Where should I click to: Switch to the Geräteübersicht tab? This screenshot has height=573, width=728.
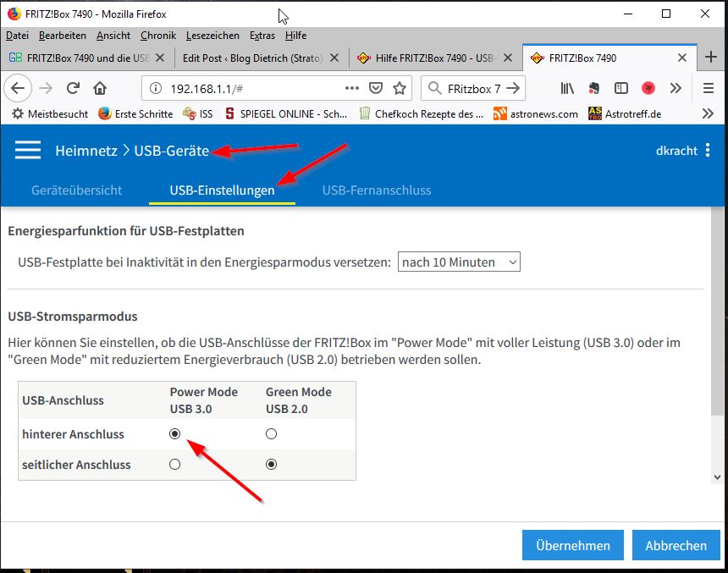[76, 190]
